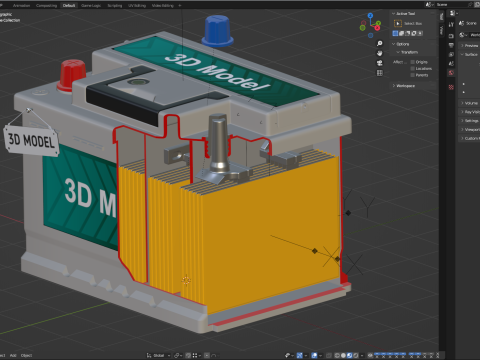
Task: Choose the Invert selection mode icon
Action: coord(414,33)
